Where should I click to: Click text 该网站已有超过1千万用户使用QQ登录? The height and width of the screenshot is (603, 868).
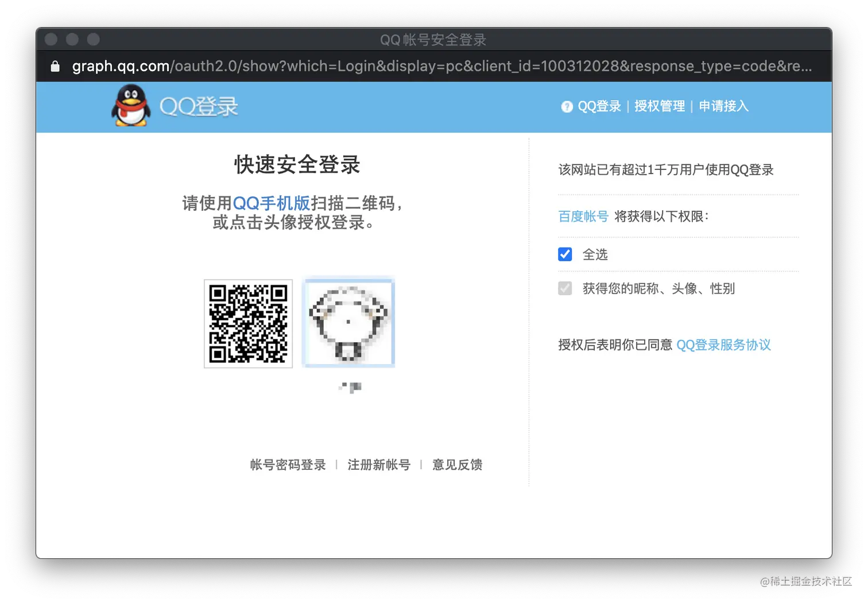tap(666, 170)
